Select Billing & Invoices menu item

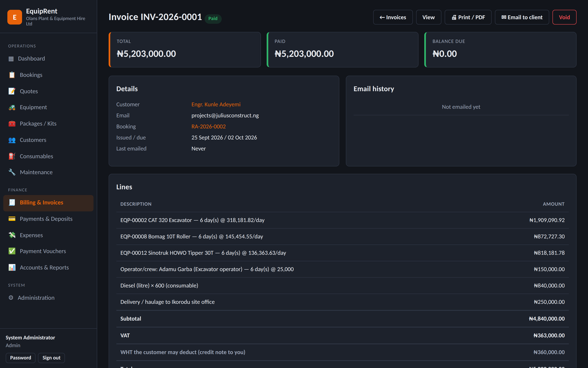[48, 203]
